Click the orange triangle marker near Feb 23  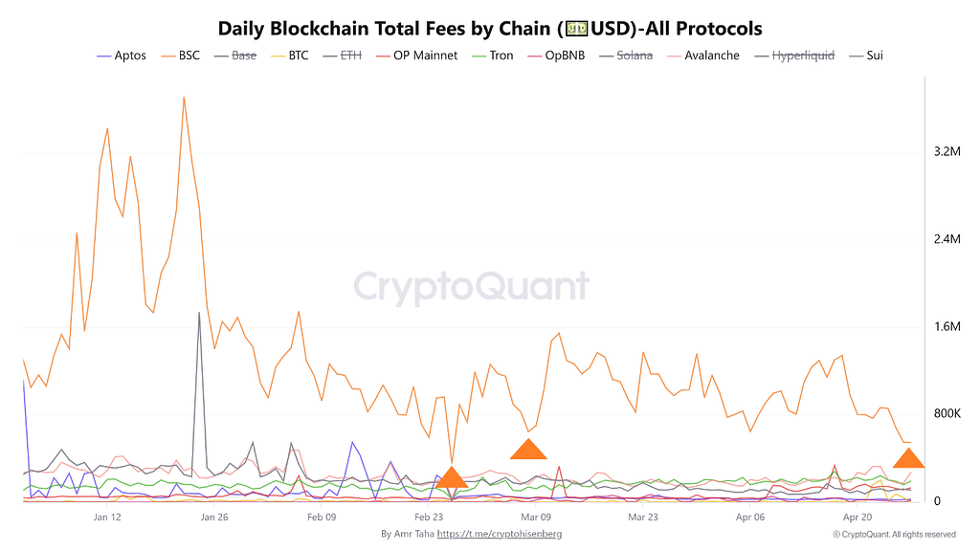click(452, 479)
